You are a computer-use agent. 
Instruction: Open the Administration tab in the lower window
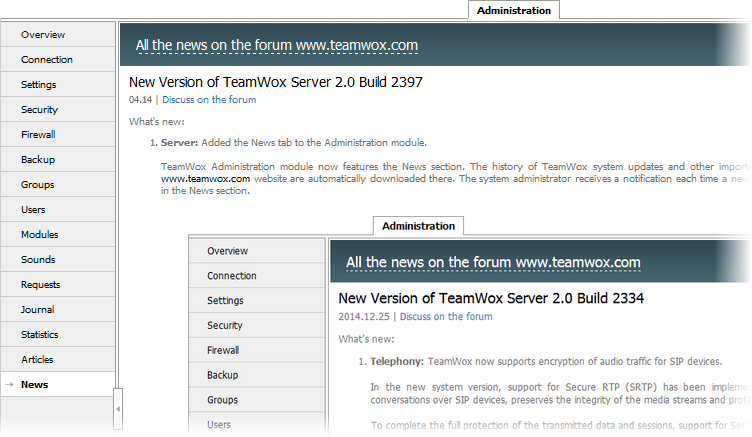coord(418,226)
